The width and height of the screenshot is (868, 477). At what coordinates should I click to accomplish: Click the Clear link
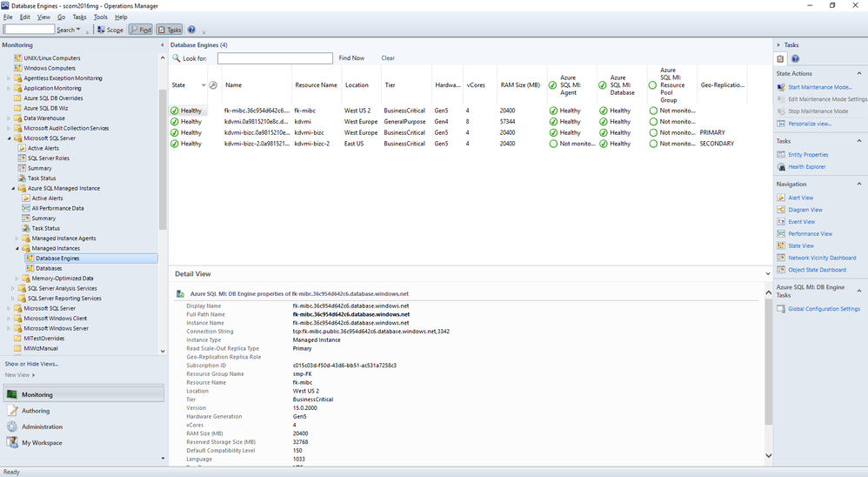(388, 57)
